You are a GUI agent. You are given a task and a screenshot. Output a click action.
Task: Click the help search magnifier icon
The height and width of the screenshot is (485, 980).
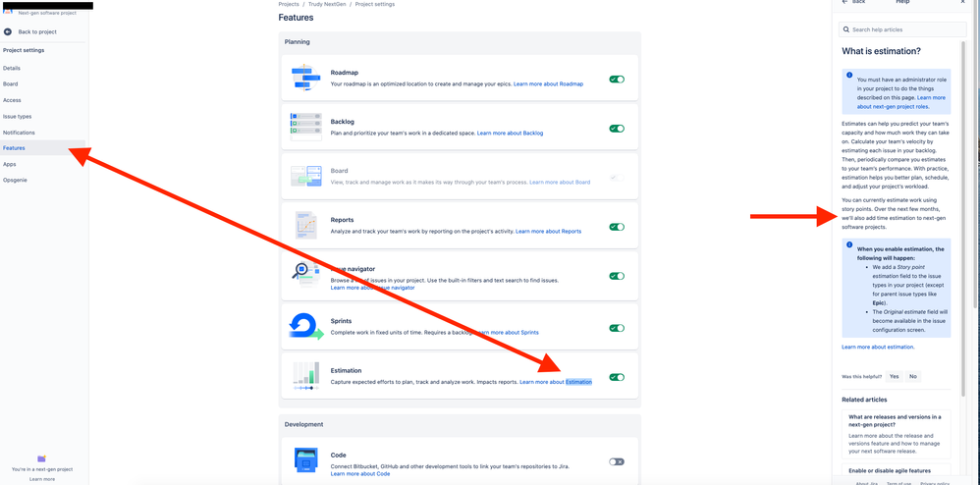[x=846, y=29]
